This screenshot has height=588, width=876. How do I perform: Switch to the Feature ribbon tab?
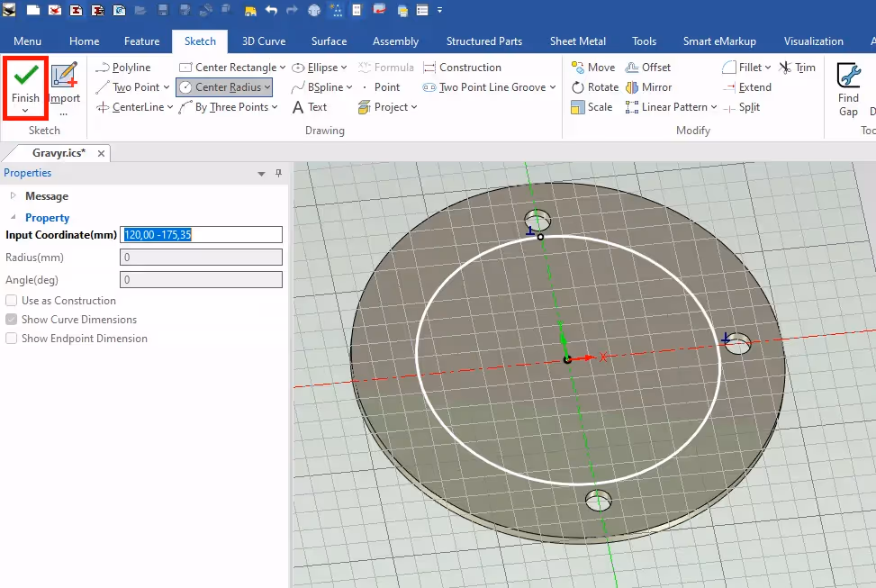[x=141, y=41]
